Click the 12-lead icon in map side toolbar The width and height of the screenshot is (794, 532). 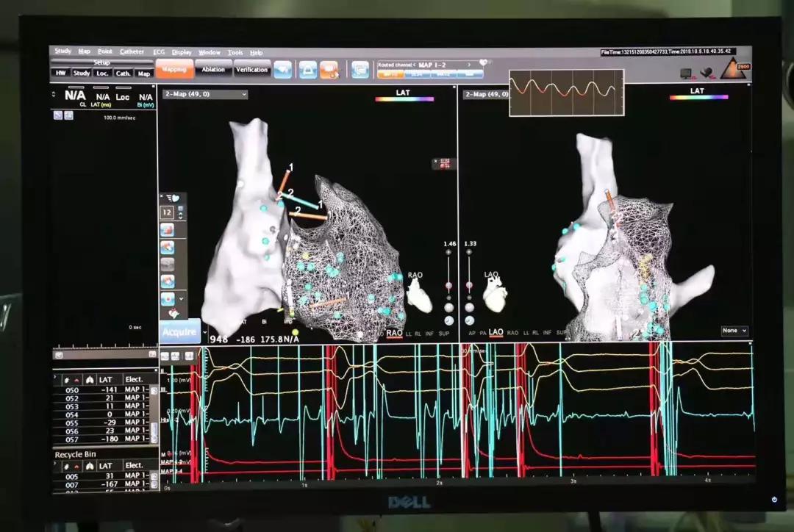(168, 212)
